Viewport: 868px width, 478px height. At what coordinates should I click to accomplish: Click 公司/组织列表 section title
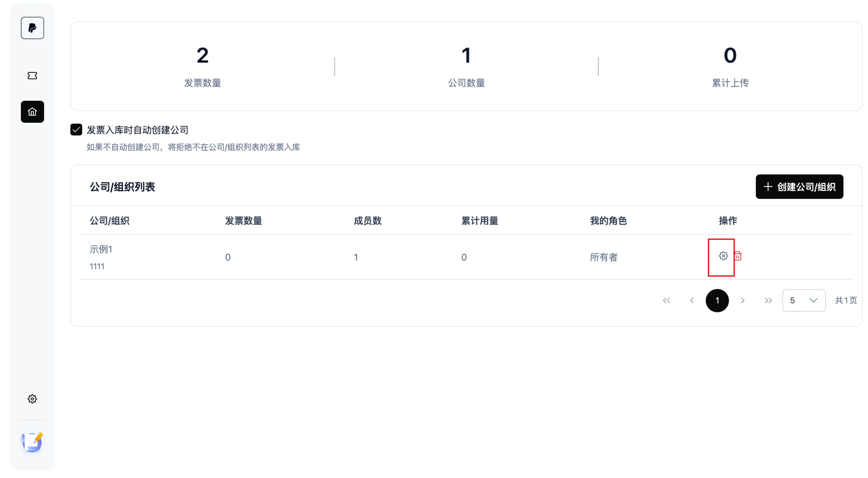pos(122,187)
